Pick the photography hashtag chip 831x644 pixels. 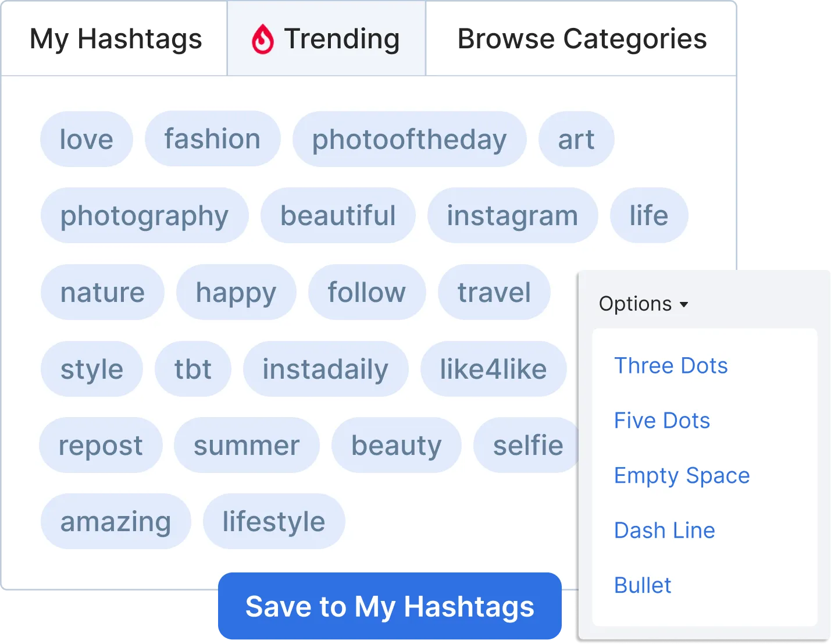point(145,215)
